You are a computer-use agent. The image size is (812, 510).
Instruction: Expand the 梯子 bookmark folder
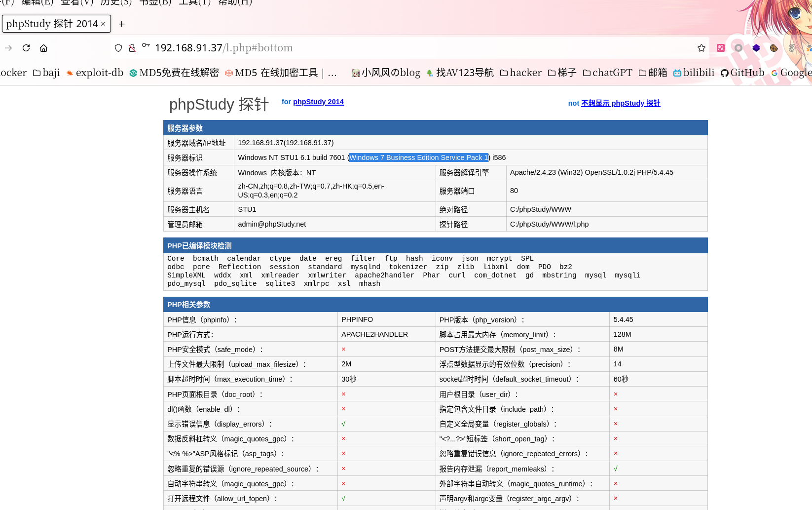[x=562, y=73]
